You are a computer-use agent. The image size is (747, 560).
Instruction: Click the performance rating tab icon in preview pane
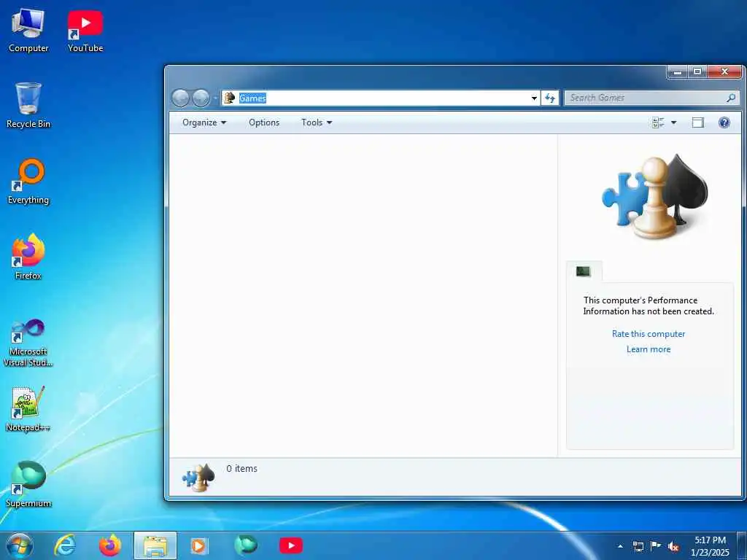[584, 271]
